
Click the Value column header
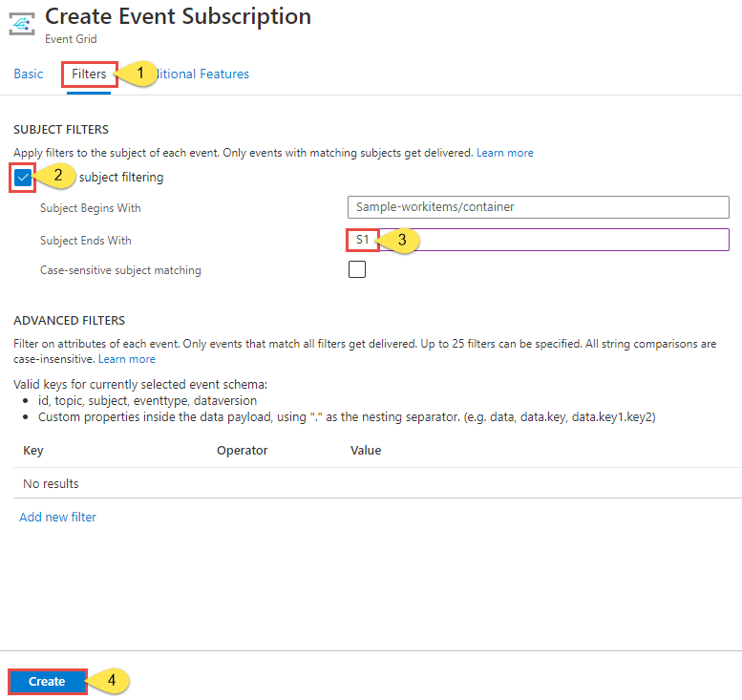[366, 450]
